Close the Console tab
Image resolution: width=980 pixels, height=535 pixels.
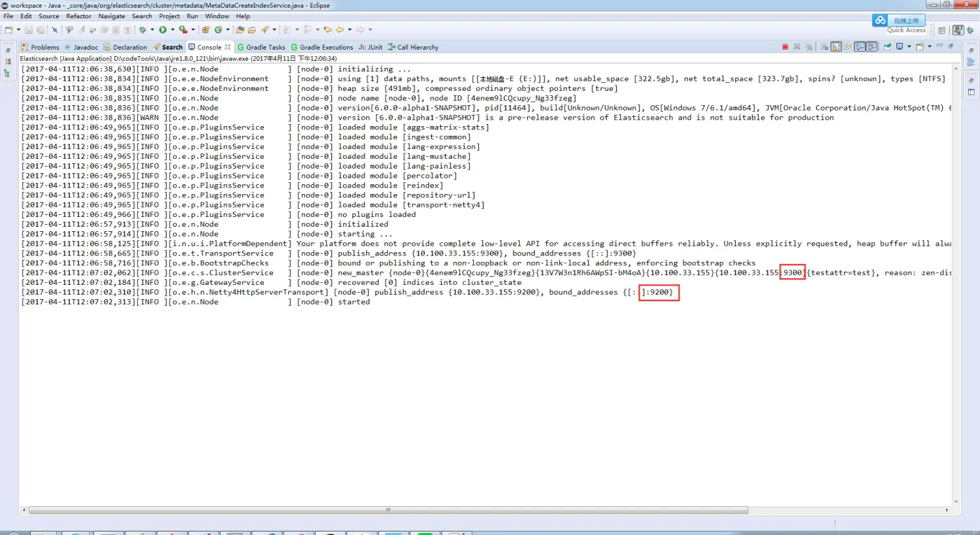point(227,47)
